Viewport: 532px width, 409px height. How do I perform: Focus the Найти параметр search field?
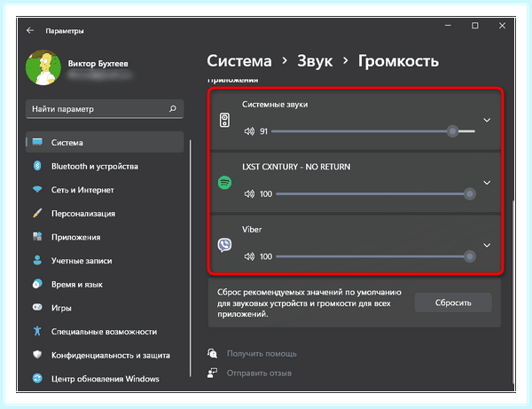click(105, 109)
